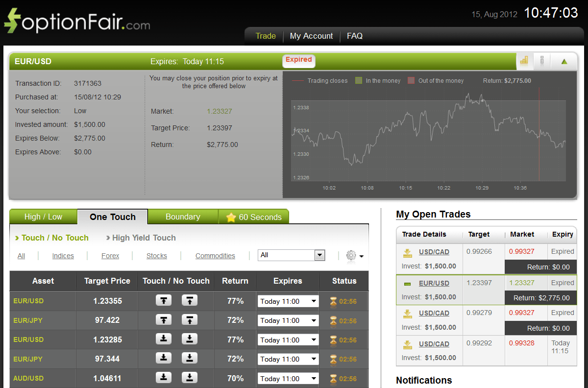Click hourglass status icon in EUR/JPY 97.344 row
This screenshot has width=588, height=388.
tap(334, 359)
